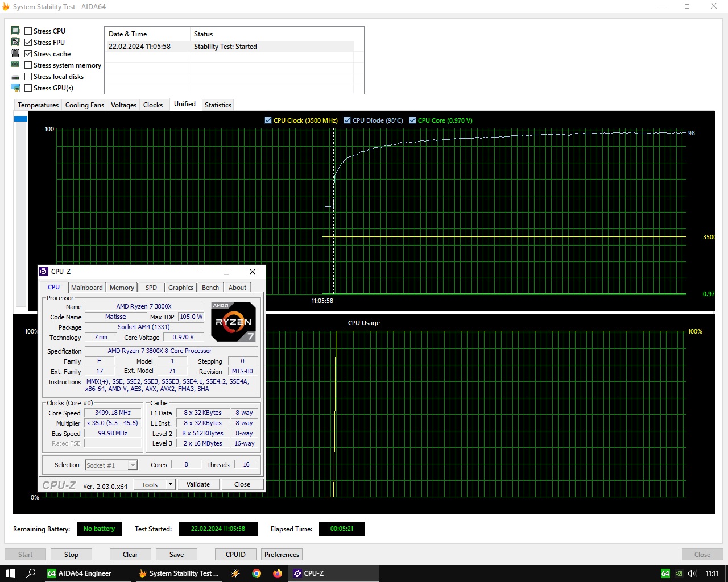
Task: Open the Tools dropdown arrow in CPU-Z
Action: (x=170, y=484)
